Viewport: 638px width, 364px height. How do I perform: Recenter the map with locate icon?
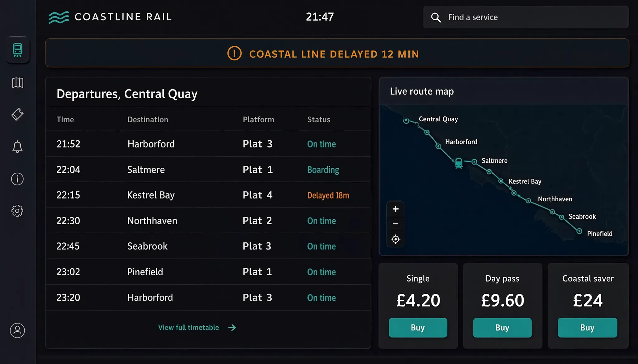[396, 239]
